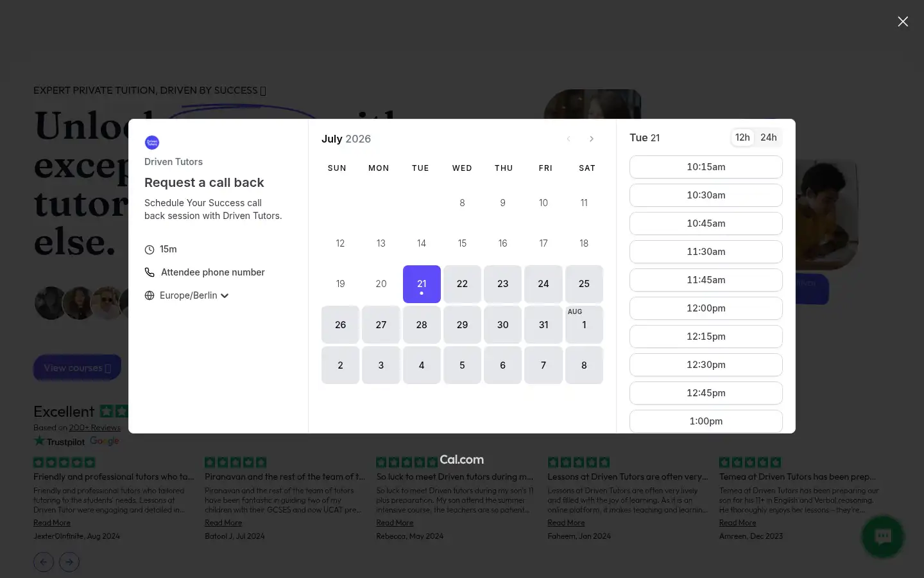Image resolution: width=924 pixels, height=578 pixels.
Task: Close the booking modal with X icon
Action: click(903, 21)
